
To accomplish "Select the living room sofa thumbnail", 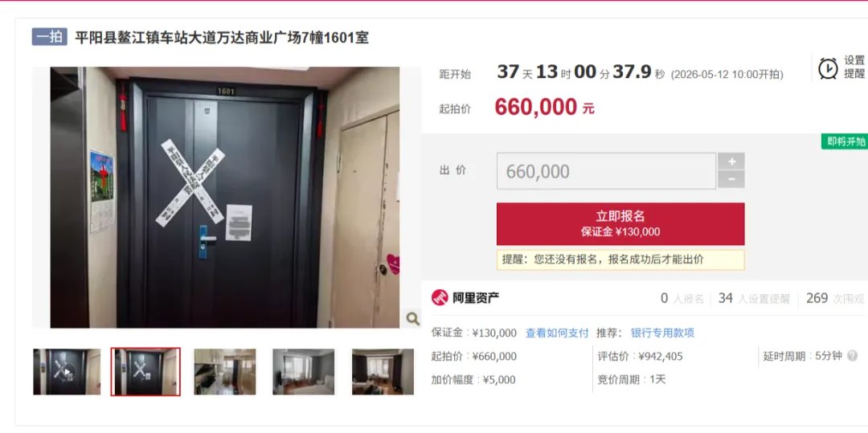I will point(383,372).
